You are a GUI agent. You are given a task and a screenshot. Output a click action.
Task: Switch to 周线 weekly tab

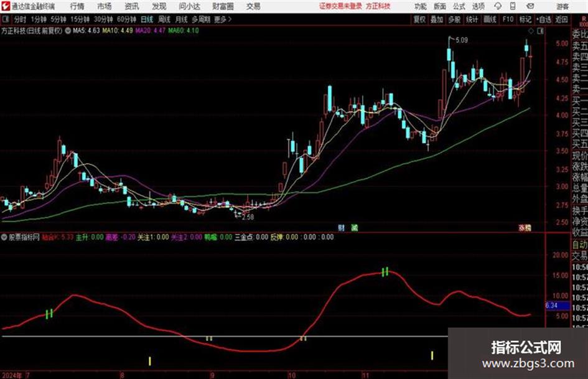(164, 19)
